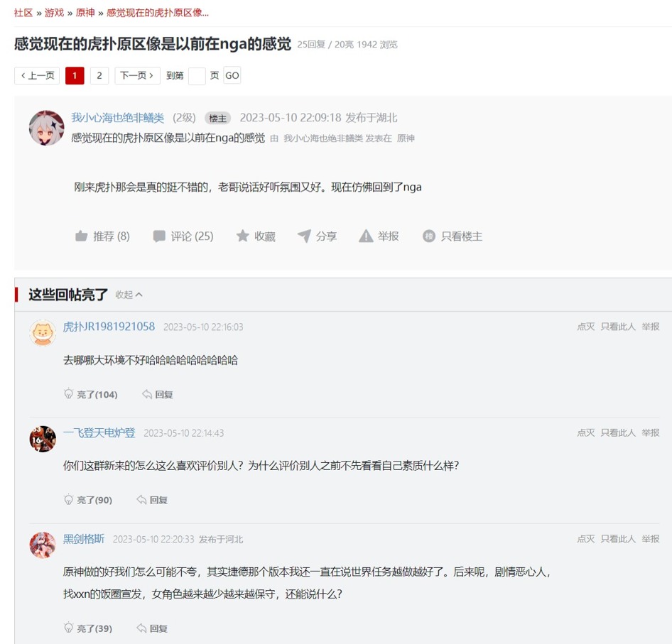
Task: Go to the previous page with 上一页
Action: point(37,76)
